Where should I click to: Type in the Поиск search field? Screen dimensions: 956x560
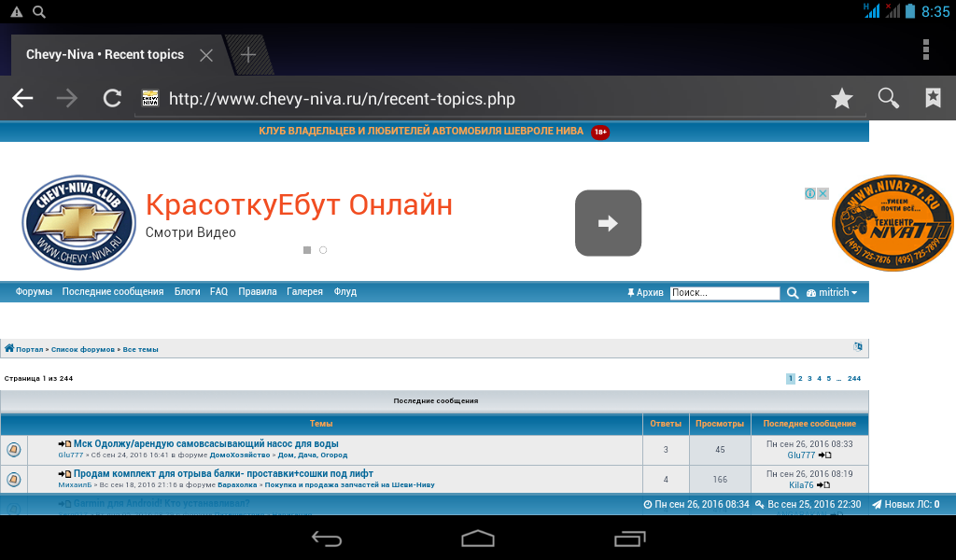(724, 293)
